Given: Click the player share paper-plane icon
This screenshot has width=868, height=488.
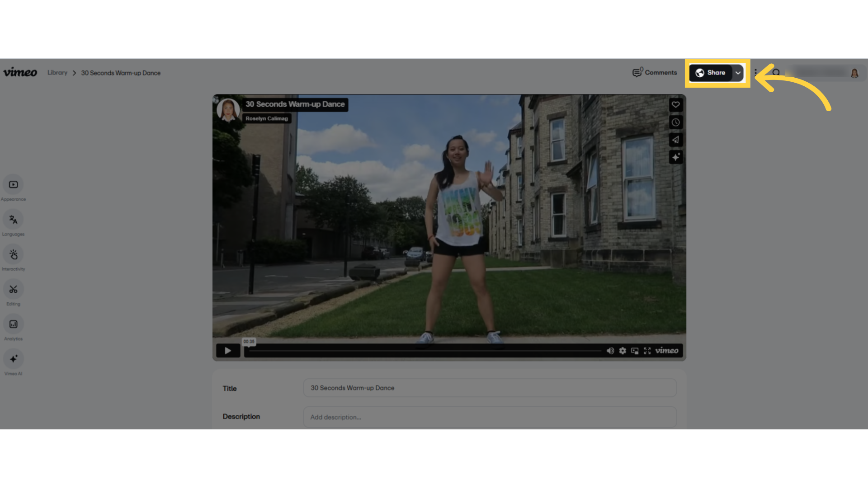Looking at the screenshot, I should [x=675, y=140].
